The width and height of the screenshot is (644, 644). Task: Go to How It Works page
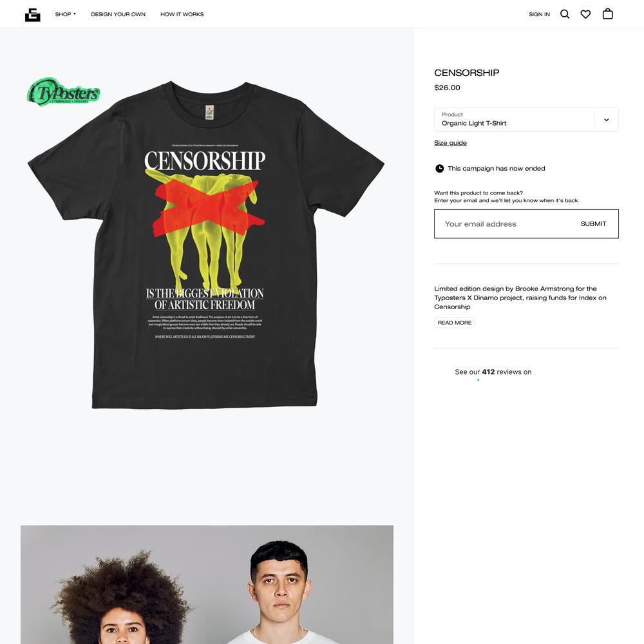(182, 14)
